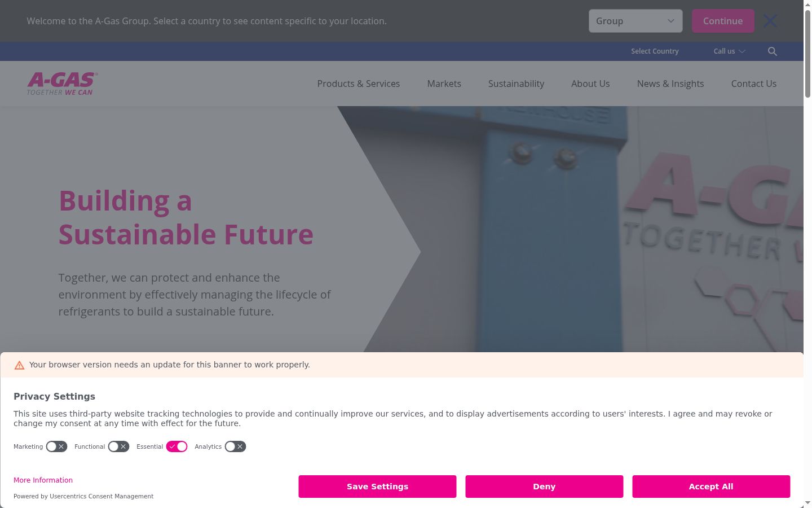The width and height of the screenshot is (812, 508).
Task: Open the More Information link
Action: [x=43, y=480]
